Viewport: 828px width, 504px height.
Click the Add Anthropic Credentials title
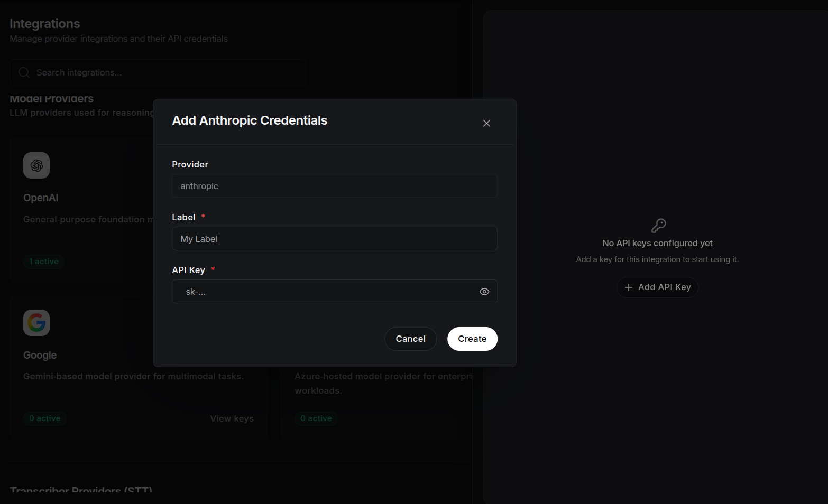(250, 120)
